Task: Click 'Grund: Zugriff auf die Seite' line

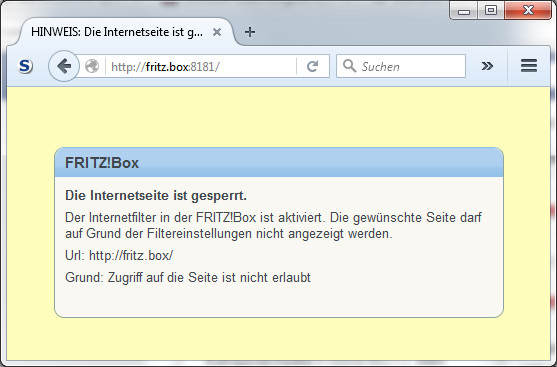Action: [188, 277]
